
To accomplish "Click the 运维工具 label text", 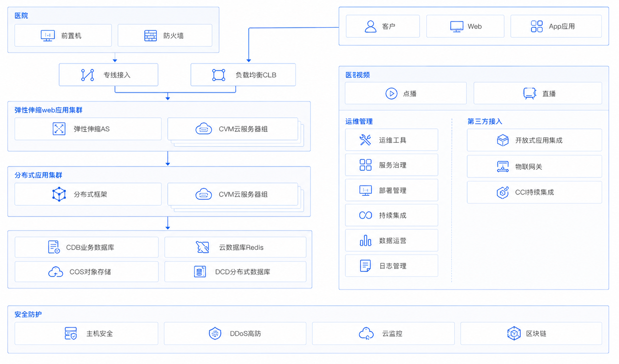I will pyautogui.click(x=392, y=140).
